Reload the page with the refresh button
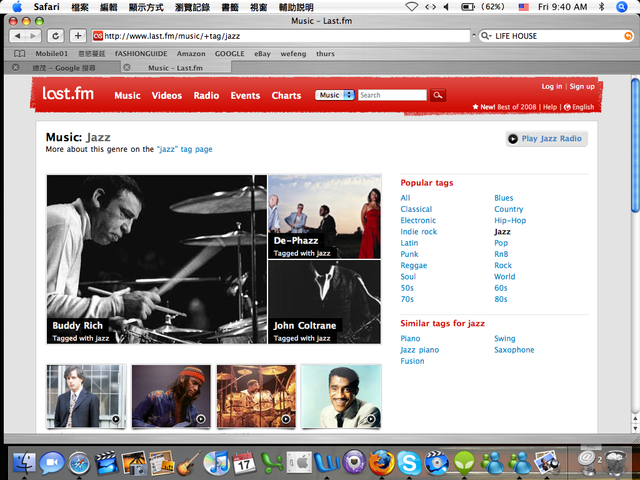 56,36
